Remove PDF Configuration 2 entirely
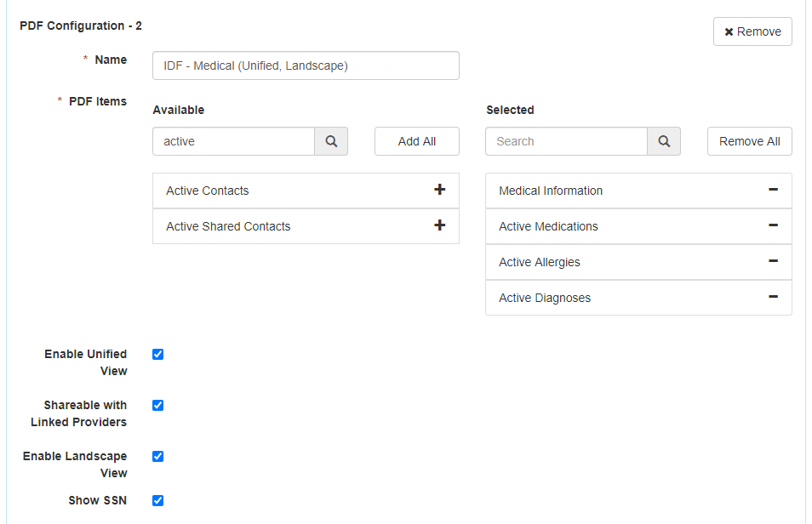This screenshot has height=524, width=812. (x=752, y=31)
